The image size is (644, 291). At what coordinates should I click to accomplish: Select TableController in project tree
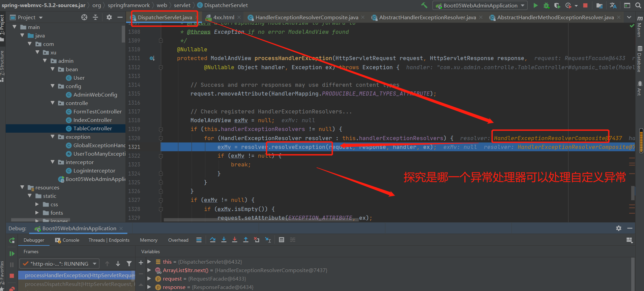point(92,128)
